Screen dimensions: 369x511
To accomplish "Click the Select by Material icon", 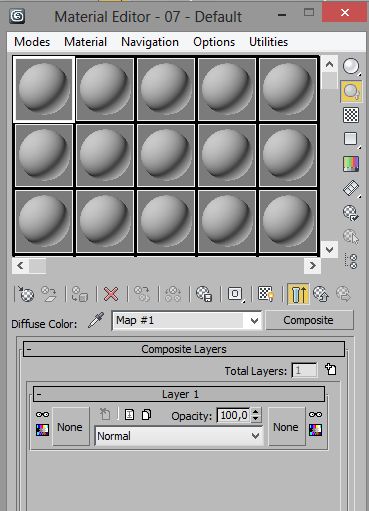I will click(351, 237).
